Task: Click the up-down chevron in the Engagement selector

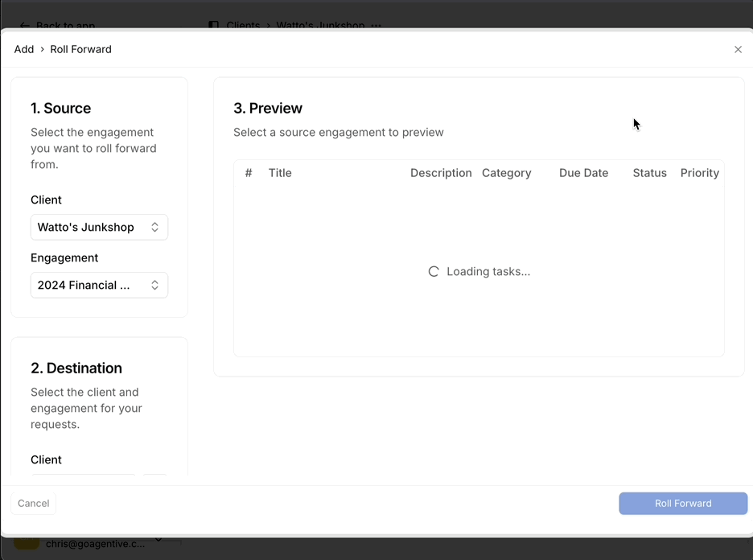Action: pos(154,285)
